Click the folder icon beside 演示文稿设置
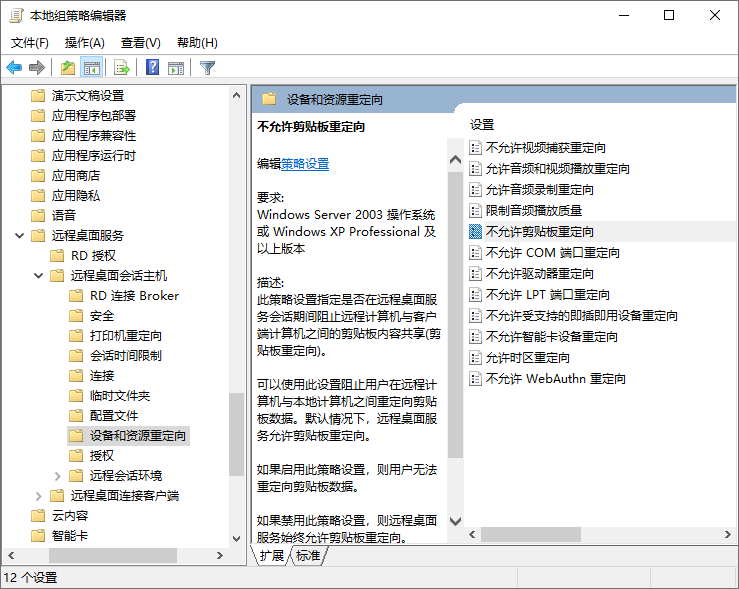 [38, 96]
